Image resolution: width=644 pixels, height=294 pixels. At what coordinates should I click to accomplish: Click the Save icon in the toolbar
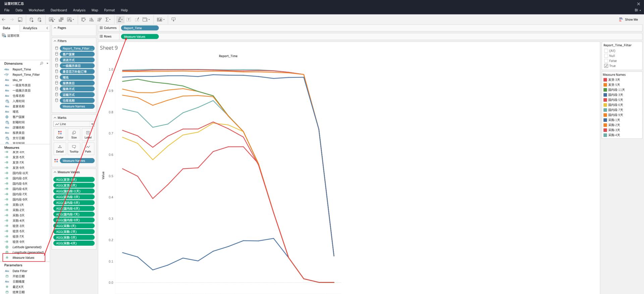pos(20,19)
